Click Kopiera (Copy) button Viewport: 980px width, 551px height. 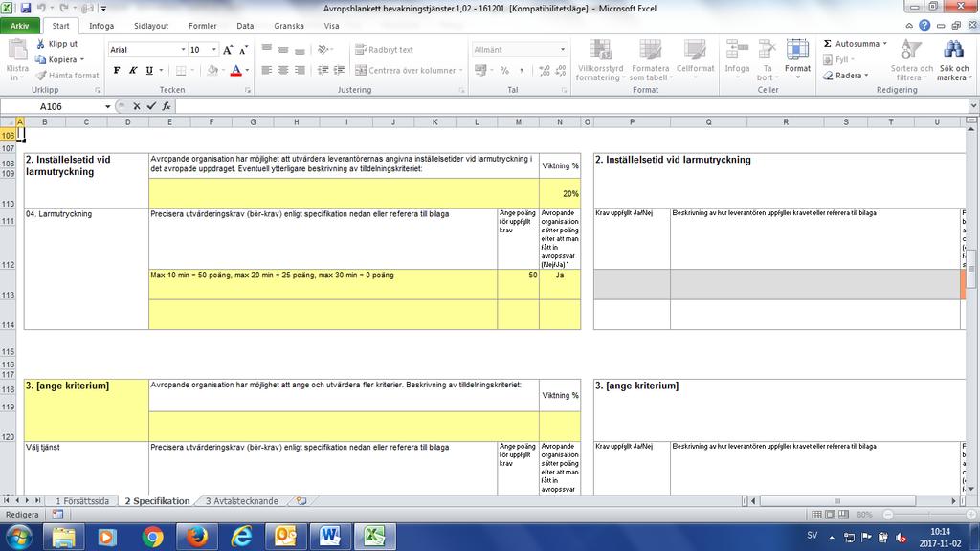click(58, 59)
